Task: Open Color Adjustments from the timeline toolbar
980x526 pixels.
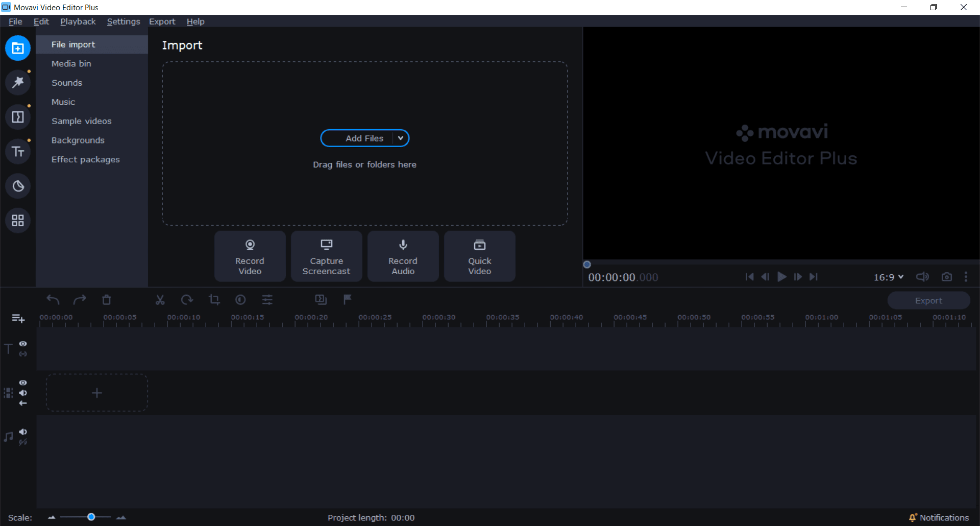Action: [x=240, y=300]
